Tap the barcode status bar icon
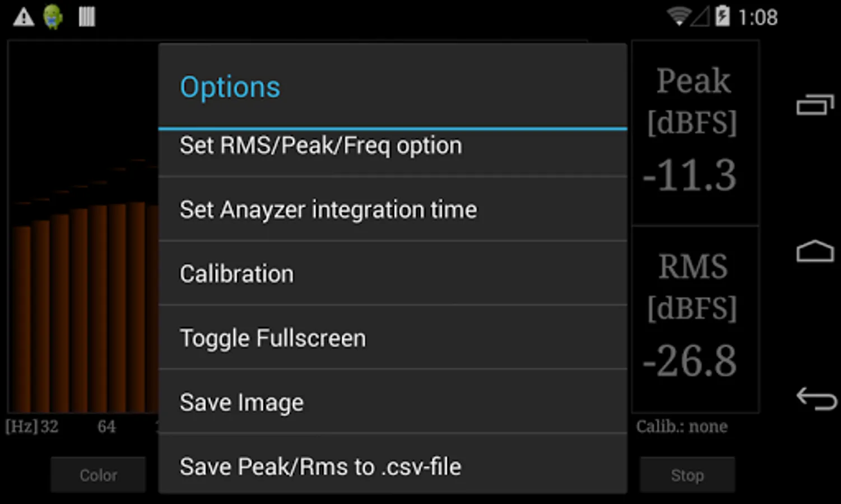Viewport: 841px width, 504px height. [x=86, y=17]
